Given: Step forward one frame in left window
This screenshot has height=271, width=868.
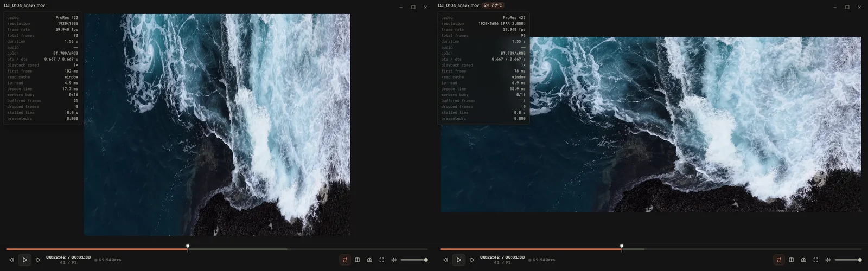Looking at the screenshot, I should 37,260.
